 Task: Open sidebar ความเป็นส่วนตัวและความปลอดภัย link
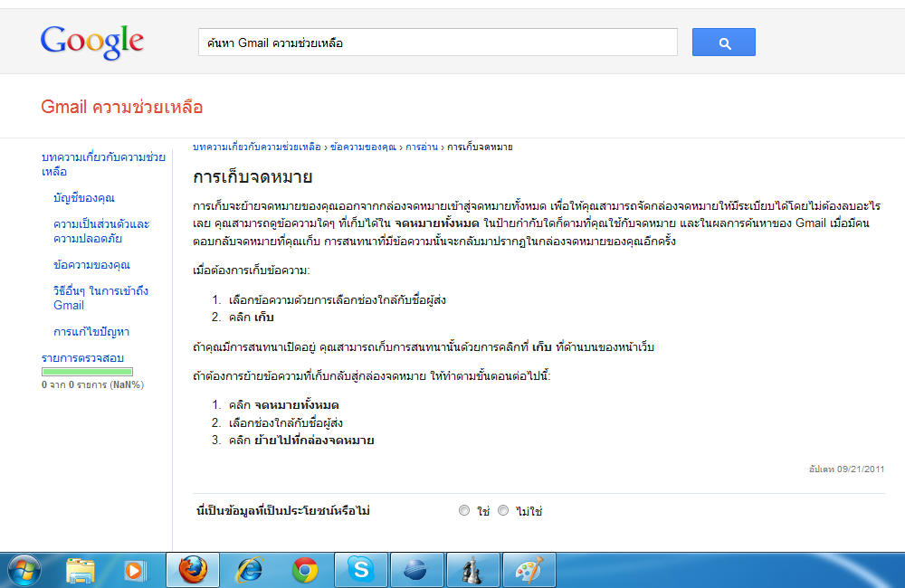click(101, 231)
